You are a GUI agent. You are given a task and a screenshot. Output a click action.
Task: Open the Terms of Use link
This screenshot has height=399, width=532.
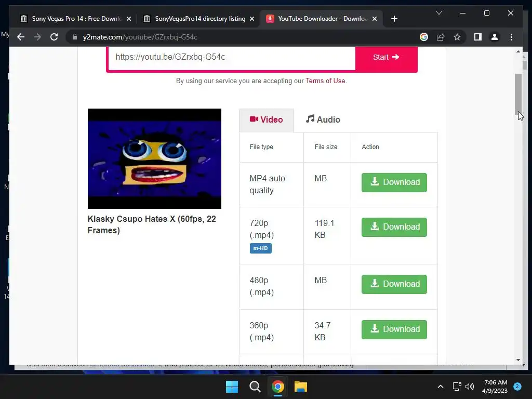coord(325,81)
